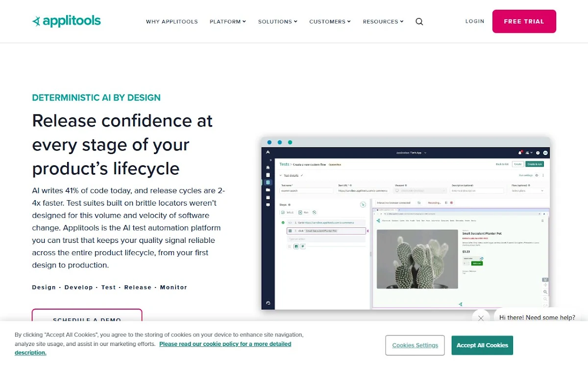Click the zoom-in magnifier in the screenshot's browser preview
Image resolution: width=588 pixels, height=368 pixels.
click(x=545, y=292)
